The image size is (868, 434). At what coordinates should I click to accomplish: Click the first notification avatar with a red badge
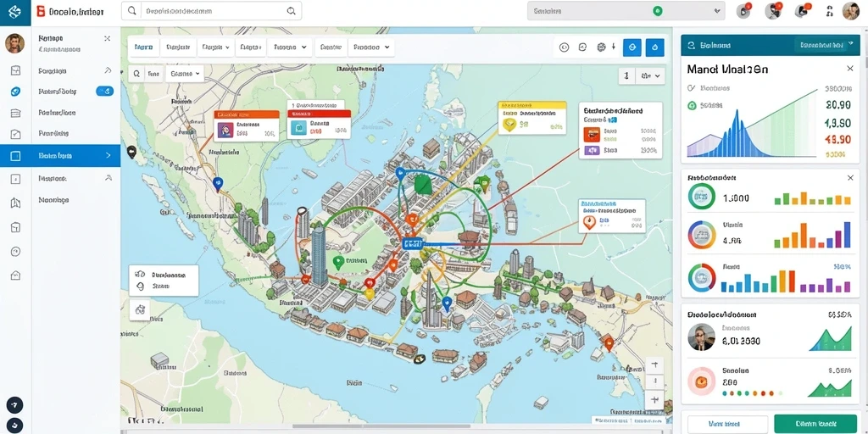tap(743, 10)
